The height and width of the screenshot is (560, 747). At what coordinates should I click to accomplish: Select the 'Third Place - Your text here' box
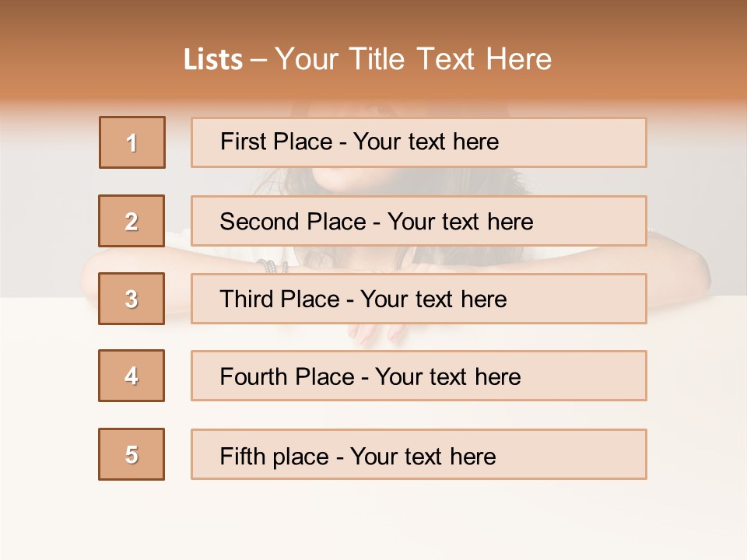(x=419, y=299)
